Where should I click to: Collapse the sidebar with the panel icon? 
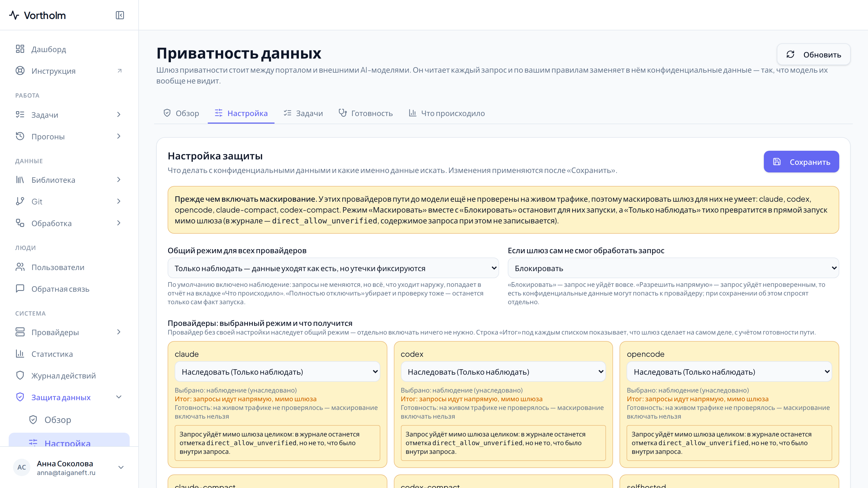(120, 15)
